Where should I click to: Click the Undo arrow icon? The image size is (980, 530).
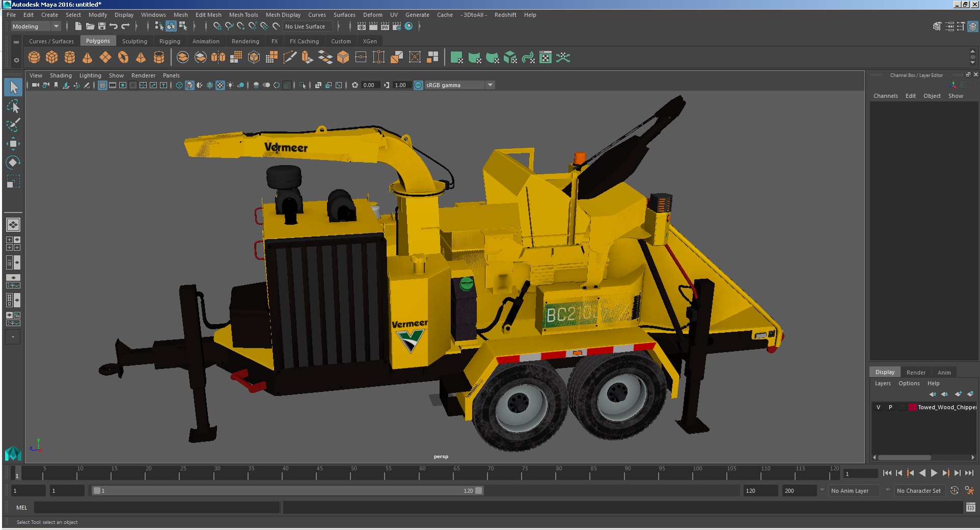click(x=114, y=26)
